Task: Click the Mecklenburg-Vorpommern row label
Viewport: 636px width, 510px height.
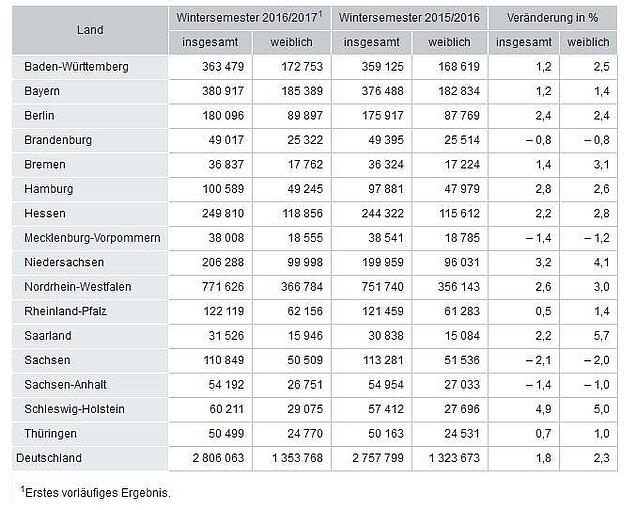Action: tap(92, 238)
